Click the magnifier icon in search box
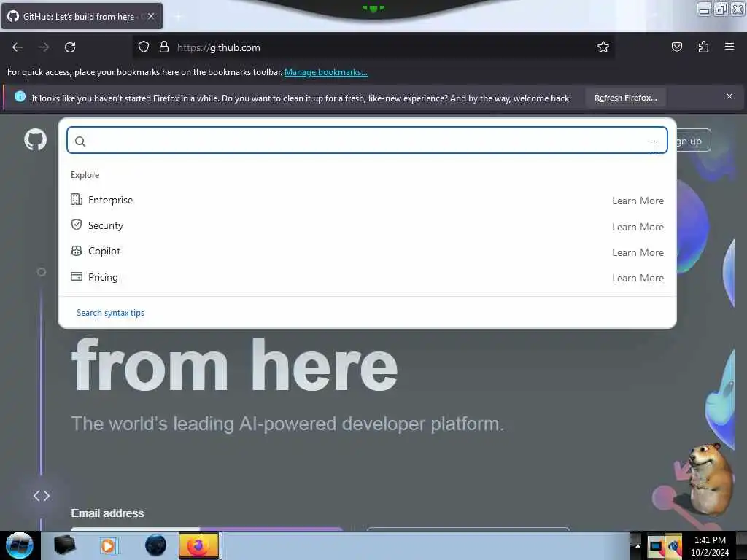 point(80,141)
